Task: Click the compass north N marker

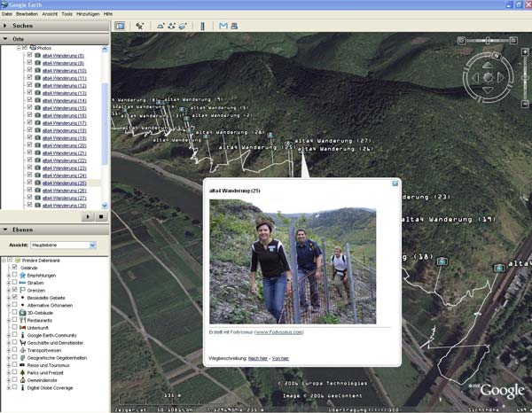Action: click(x=497, y=55)
